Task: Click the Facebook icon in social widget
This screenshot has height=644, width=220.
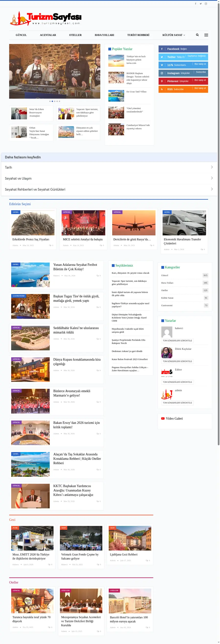Action: pos(162,49)
